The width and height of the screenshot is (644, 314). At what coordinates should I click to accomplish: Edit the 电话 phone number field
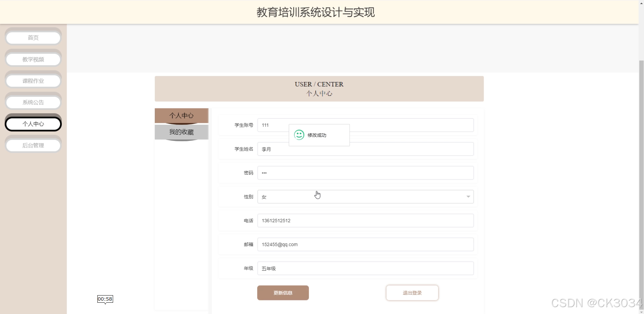(x=366, y=221)
